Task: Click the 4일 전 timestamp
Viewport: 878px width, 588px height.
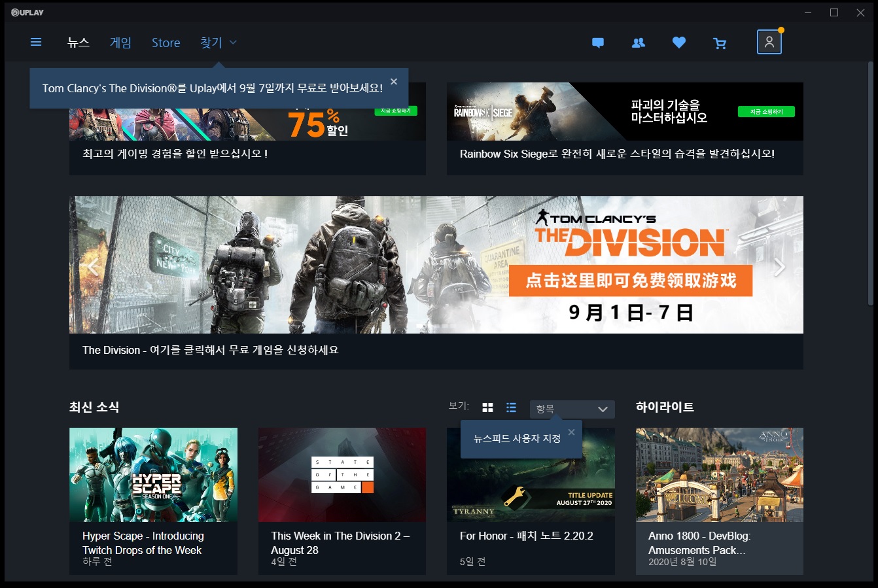Action: [x=284, y=562]
